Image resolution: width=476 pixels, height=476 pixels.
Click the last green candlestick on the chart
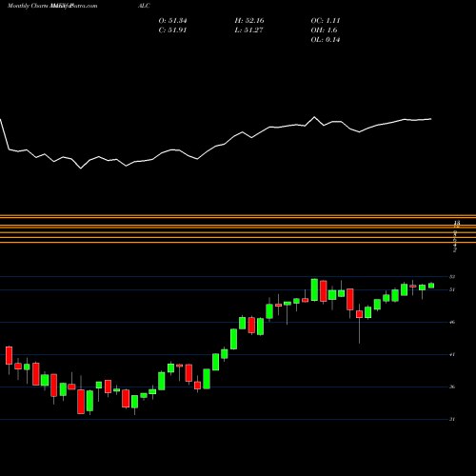tap(431, 286)
